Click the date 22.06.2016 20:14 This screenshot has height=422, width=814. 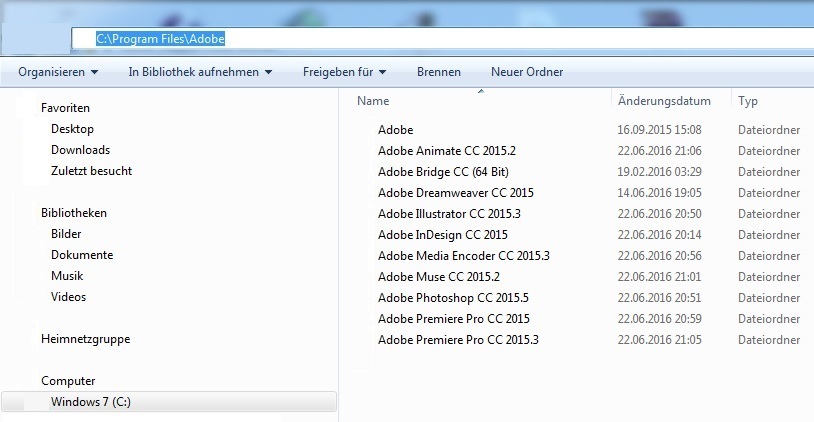[659, 235]
